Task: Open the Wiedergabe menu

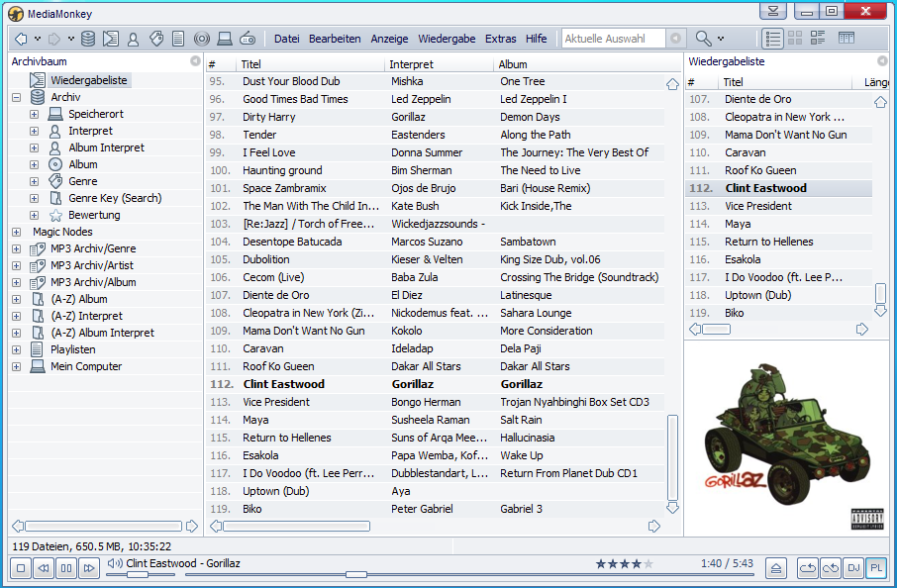Action: click(x=447, y=39)
